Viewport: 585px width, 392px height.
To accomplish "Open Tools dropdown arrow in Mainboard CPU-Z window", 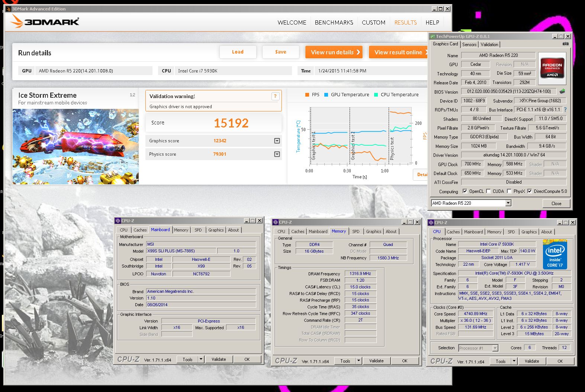I will [x=201, y=359].
